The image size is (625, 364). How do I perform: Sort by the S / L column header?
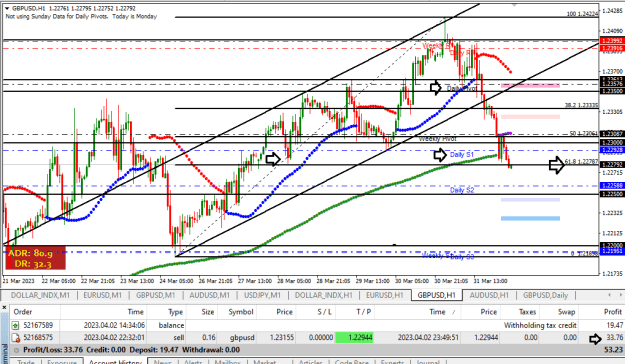coord(324,312)
